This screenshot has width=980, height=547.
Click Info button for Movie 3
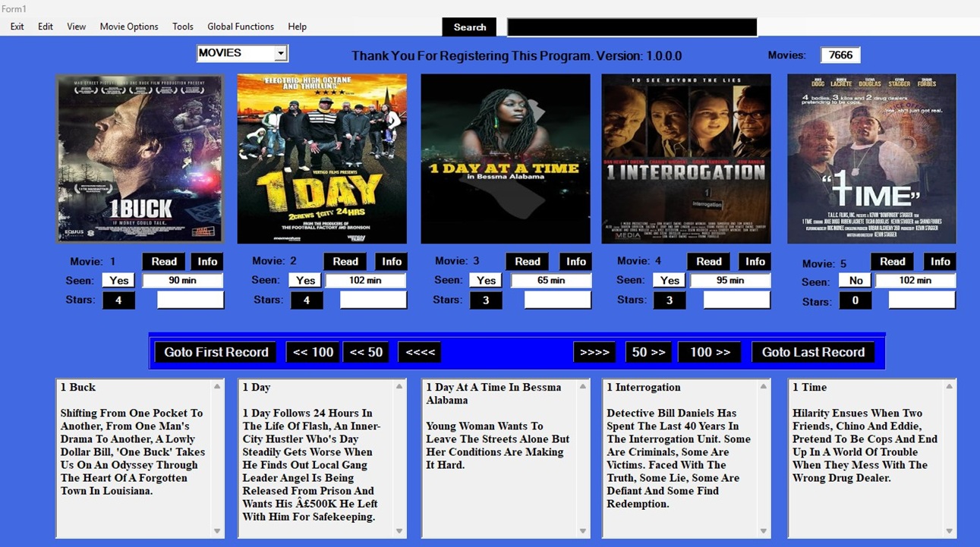pos(576,262)
